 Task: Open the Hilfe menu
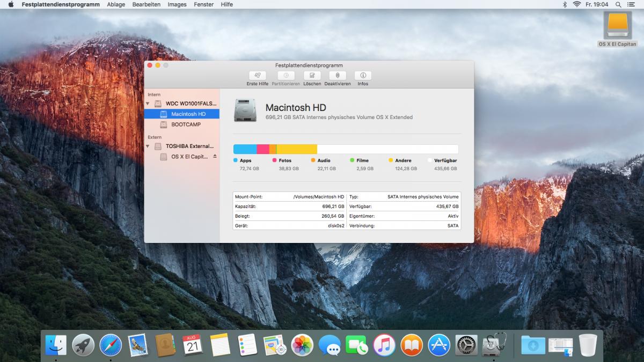[x=227, y=4]
